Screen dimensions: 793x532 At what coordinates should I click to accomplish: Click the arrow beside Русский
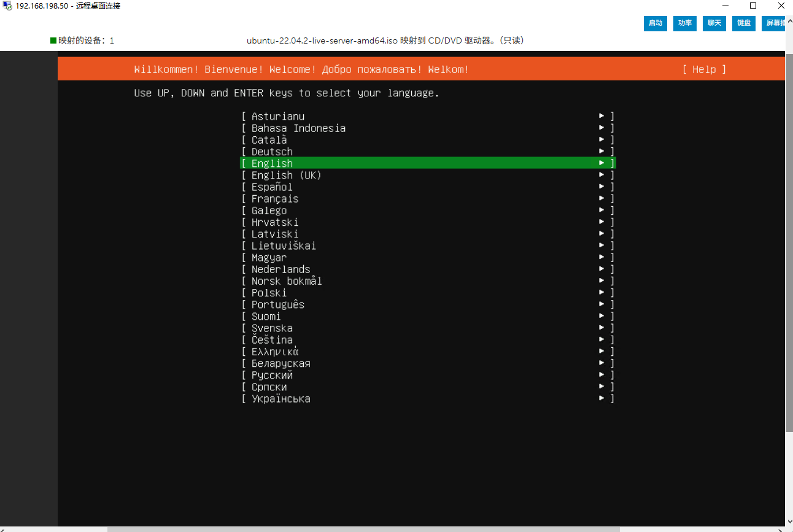[x=602, y=375]
